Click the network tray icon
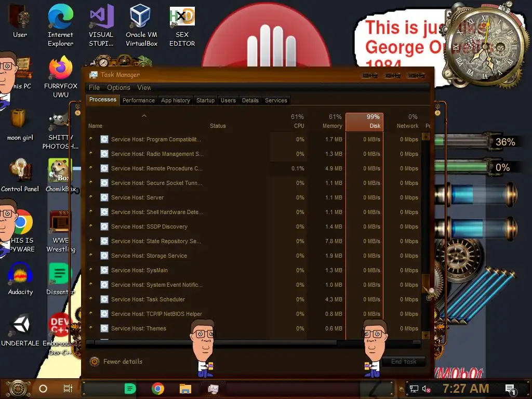Image resolution: width=532 pixels, height=399 pixels. pyautogui.click(x=414, y=389)
